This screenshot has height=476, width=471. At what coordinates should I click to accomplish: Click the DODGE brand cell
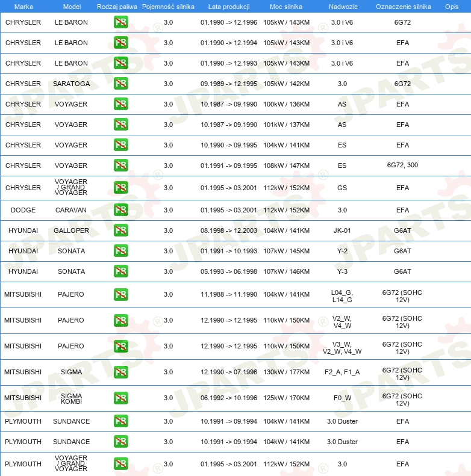(x=23, y=210)
